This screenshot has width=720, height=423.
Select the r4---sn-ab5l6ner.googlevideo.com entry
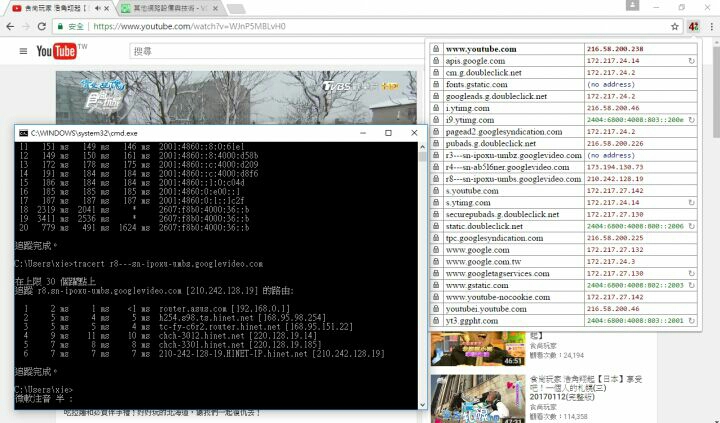(x=507, y=167)
